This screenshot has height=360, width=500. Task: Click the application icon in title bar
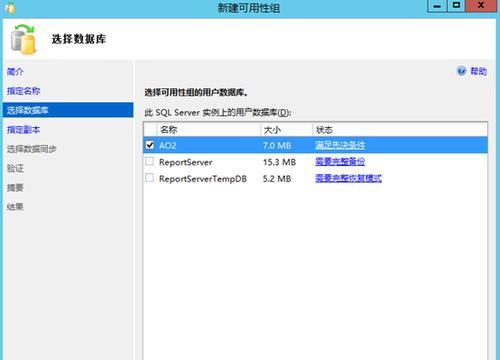(10, 7)
